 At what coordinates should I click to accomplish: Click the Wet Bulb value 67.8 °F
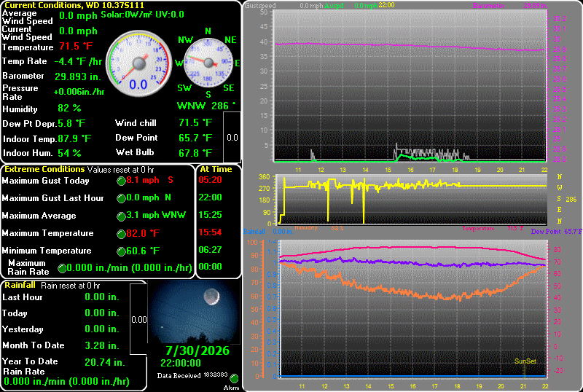[x=195, y=153]
